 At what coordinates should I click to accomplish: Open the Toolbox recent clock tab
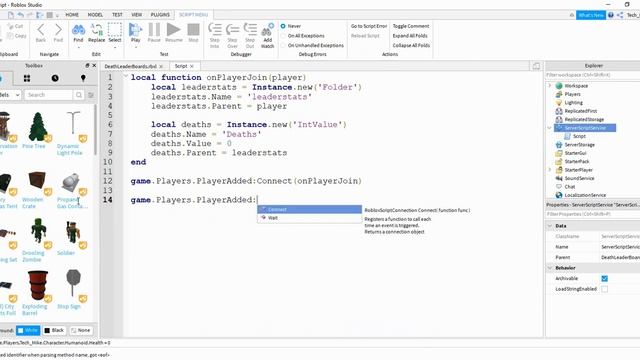55,78
